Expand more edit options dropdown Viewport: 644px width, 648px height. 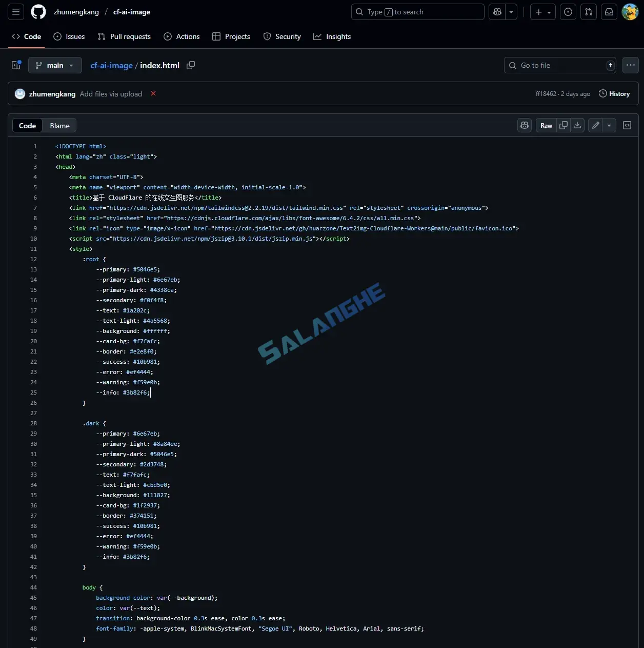tap(609, 125)
